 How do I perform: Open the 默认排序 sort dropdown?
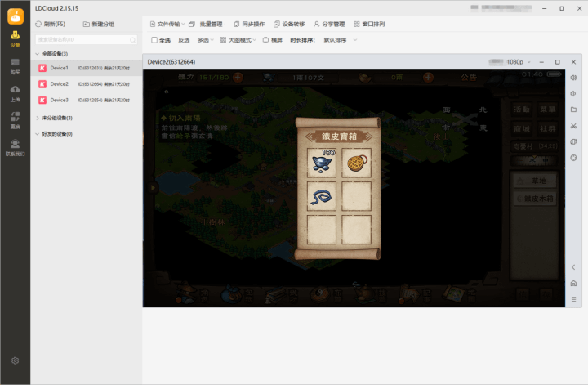tap(340, 40)
